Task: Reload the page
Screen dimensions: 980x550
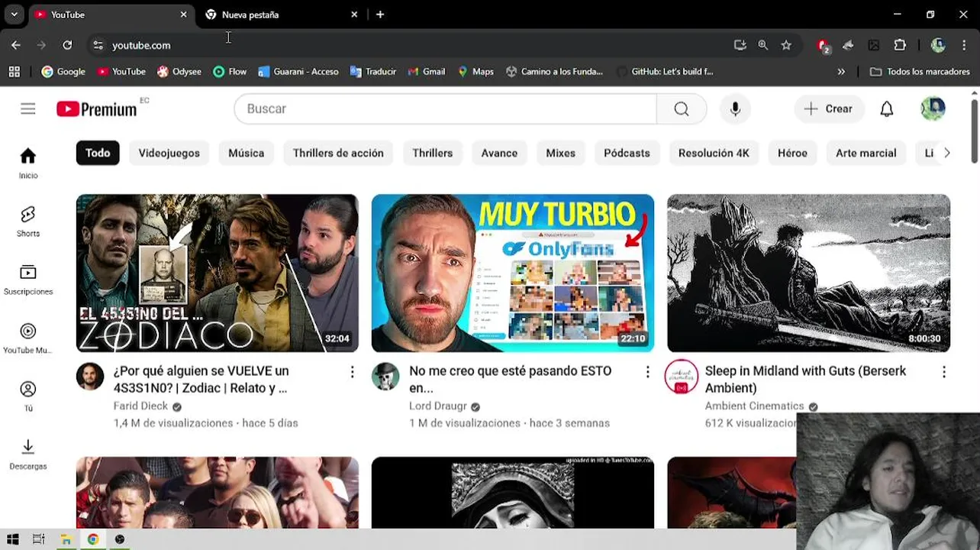Action: coord(67,45)
